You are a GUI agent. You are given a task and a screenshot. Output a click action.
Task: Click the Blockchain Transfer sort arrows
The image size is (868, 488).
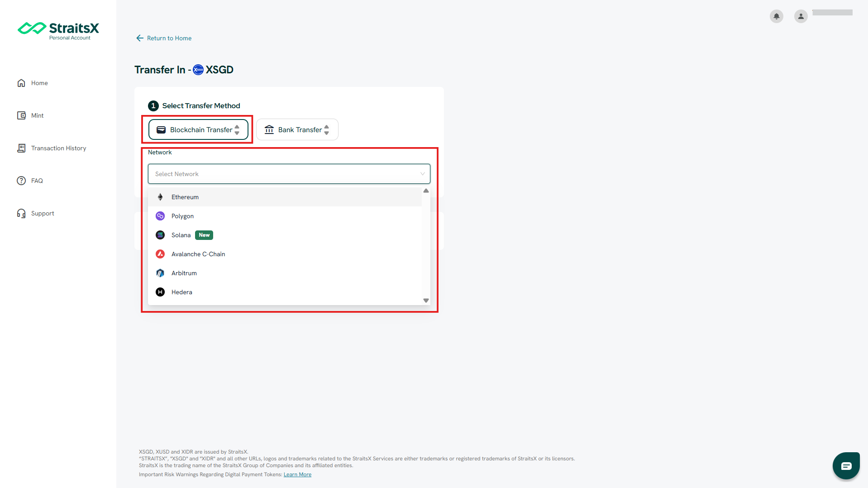[237, 130]
